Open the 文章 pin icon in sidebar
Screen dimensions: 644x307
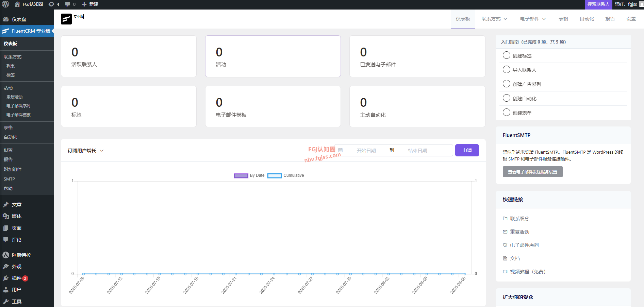(x=6, y=205)
